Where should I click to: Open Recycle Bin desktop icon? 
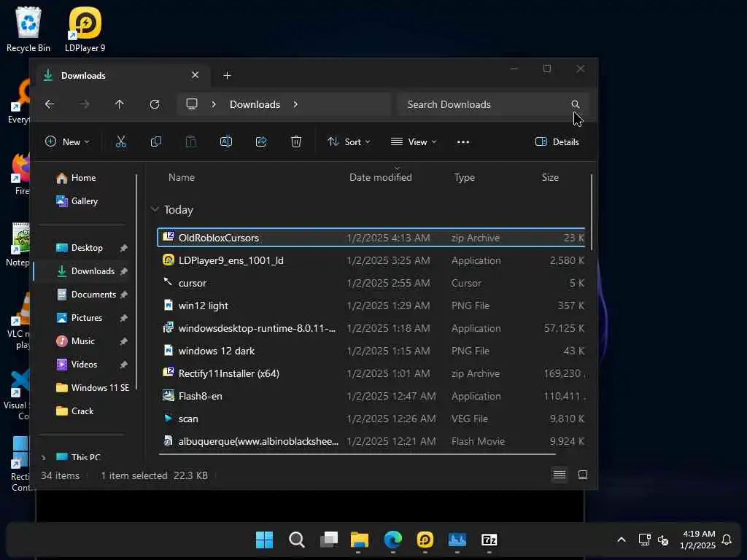[x=28, y=29]
